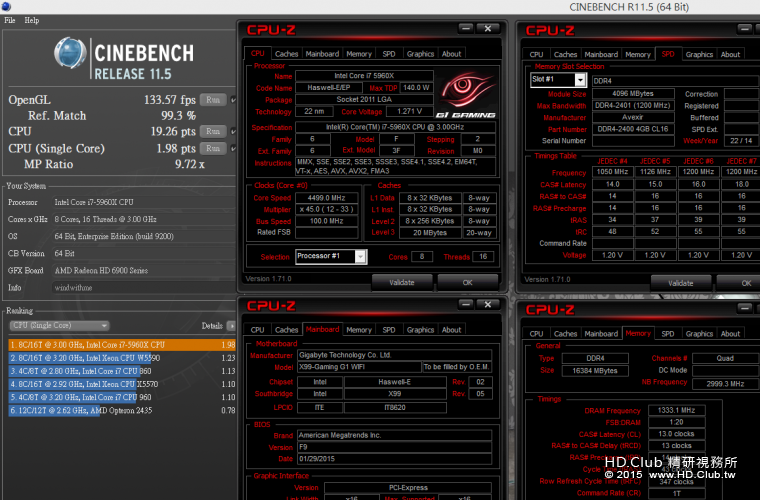Minimize the SPD CPU-Z window

click(x=744, y=29)
